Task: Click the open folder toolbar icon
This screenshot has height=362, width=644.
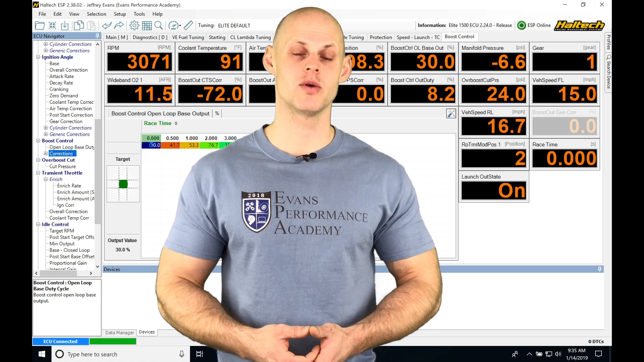Action: click(40, 25)
